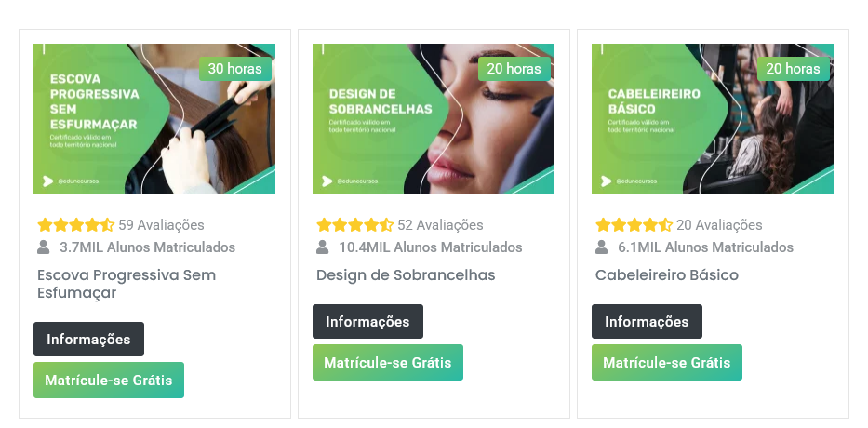Open Informações for Cabeleireiro Básico
The height and width of the screenshot is (428, 868).
647,321
